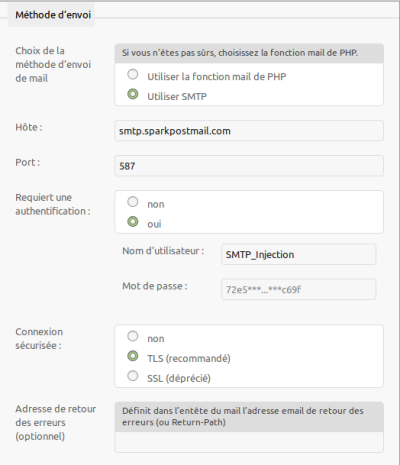Screen dimensions: 400x465
Task: Click the 'Connexion sécurisée :' label text
Action: (39, 339)
